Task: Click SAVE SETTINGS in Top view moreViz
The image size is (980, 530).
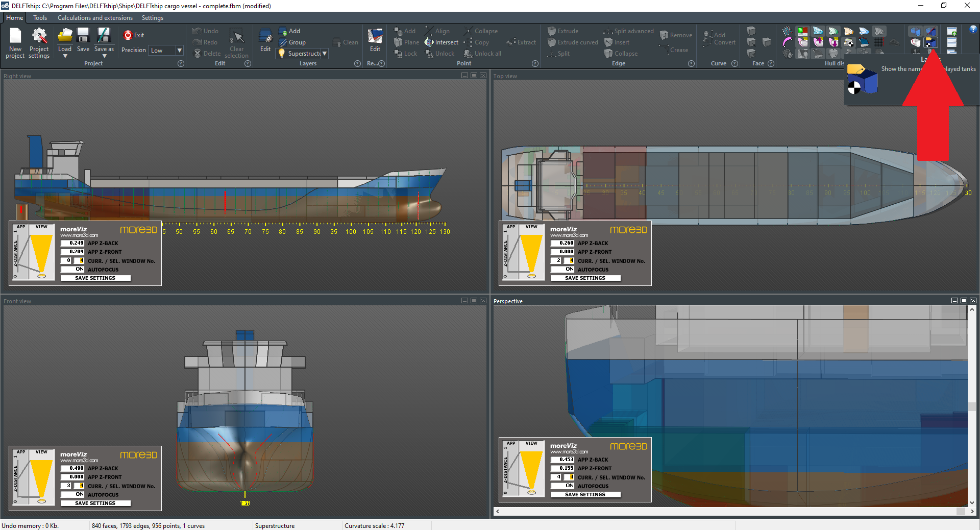Action: (585, 278)
